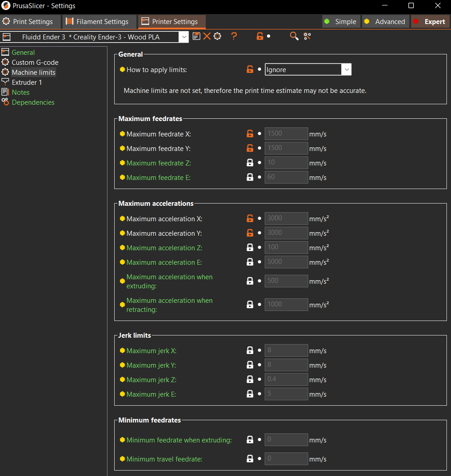Click the lock icon for Maximum jerk Y
Viewport: 451px width, 476px height.
250,365
